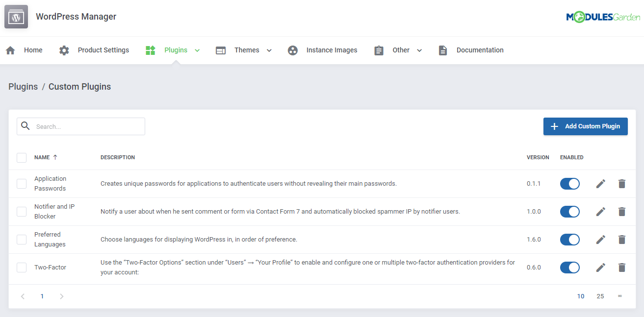The image size is (644, 317).
Task: Click the Product Settings gear icon
Action: click(x=64, y=50)
